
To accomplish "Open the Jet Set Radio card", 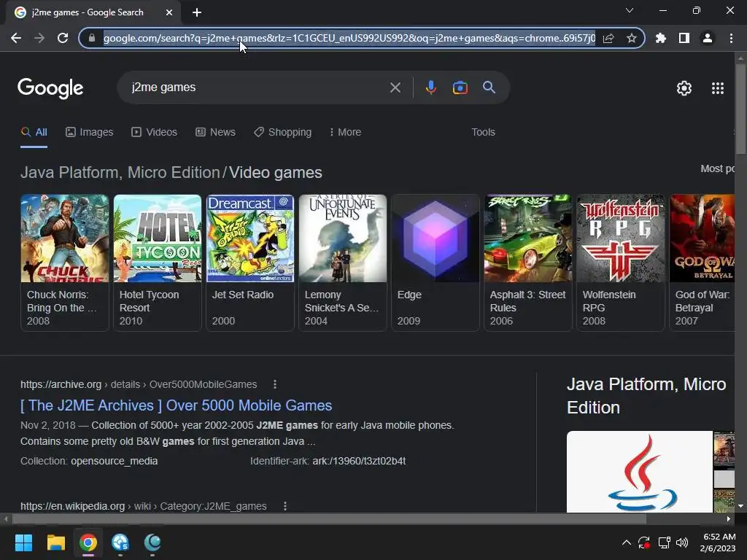I will pyautogui.click(x=250, y=262).
